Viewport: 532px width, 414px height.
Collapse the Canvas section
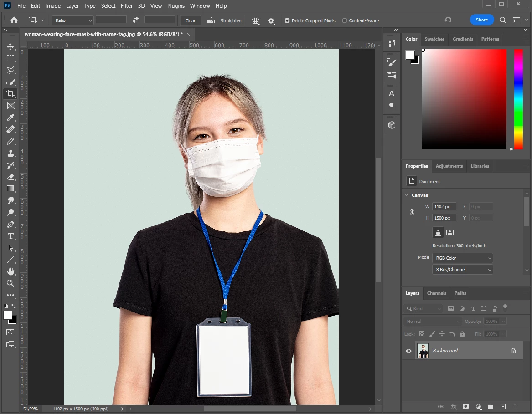point(407,195)
